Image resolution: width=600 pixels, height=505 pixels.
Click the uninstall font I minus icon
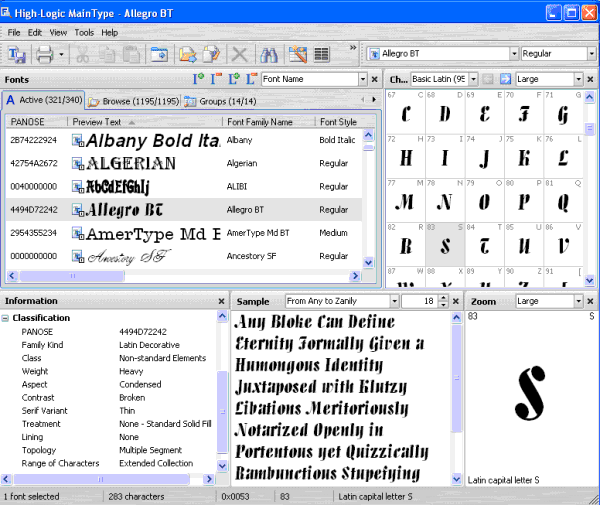[x=216, y=79]
